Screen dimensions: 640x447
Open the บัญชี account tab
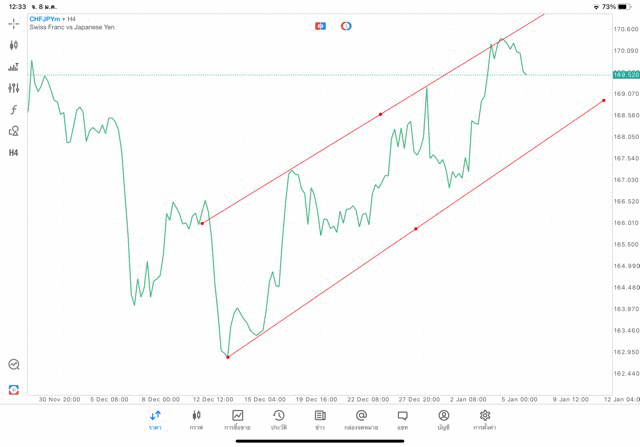(443, 420)
